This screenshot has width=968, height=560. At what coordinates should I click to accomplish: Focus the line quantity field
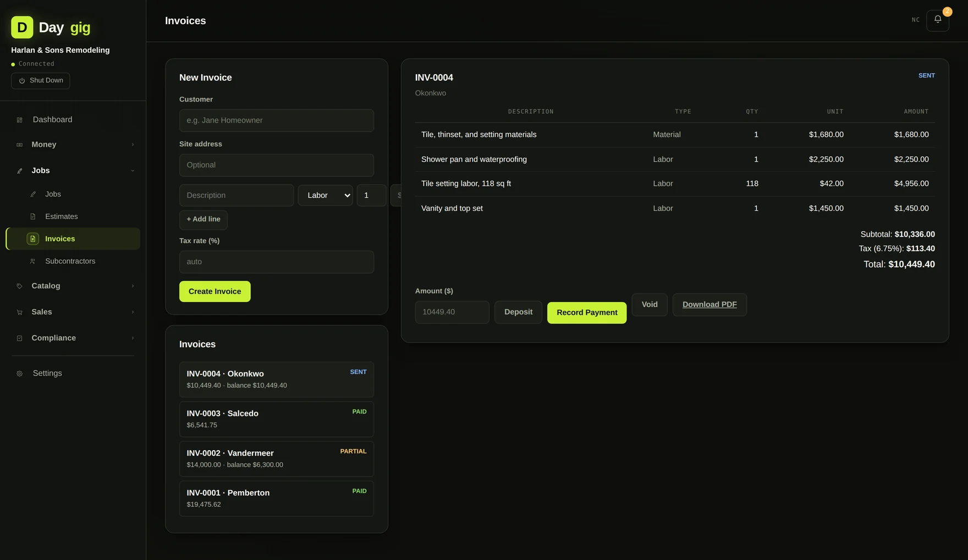pos(372,195)
